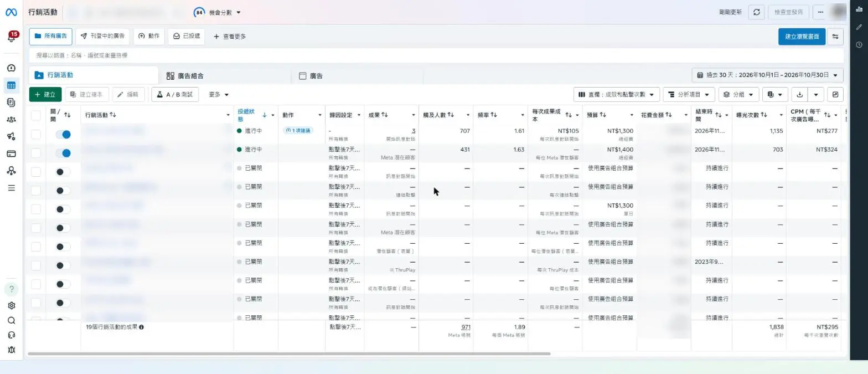Toggle off campaign with reach 707
Image resolution: width=868 pixels, height=374 pixels.
(63, 134)
